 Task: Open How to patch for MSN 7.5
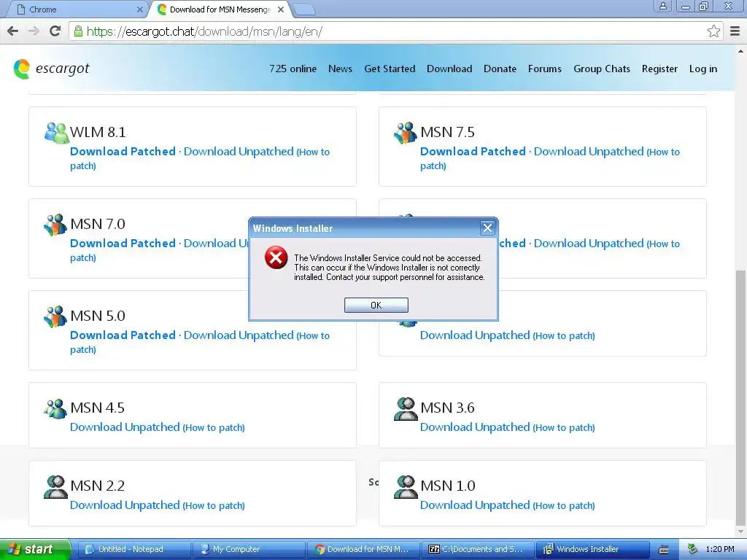point(664,152)
